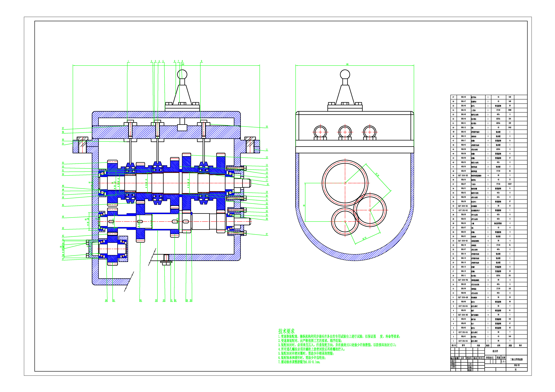Viewport: 555px width, 392px height.
Task: Select the 'GB/T 2016-05' cell in row 1
Action: pos(463,341)
